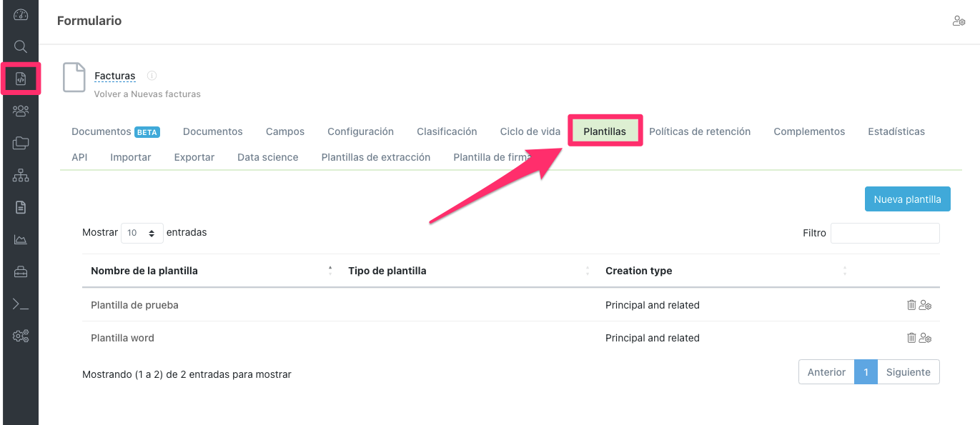Screen dimensions: 980x425
Task: Switch to the Campos tab
Action: point(285,131)
